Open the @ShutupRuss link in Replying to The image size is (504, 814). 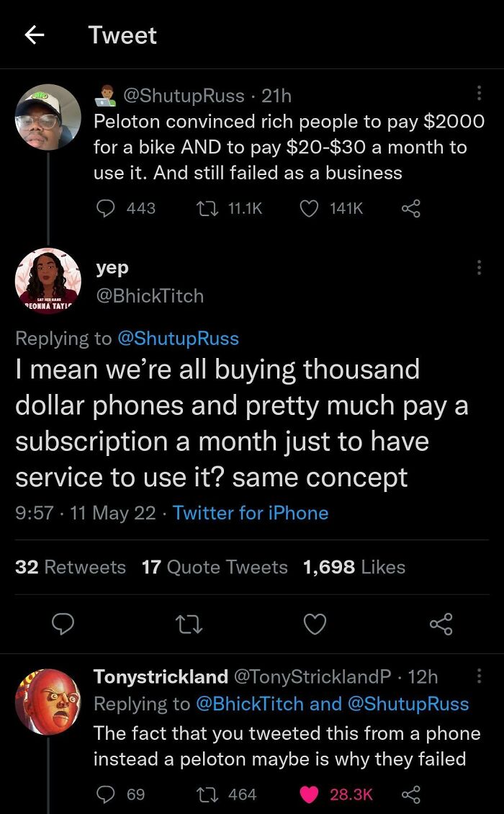(x=178, y=338)
